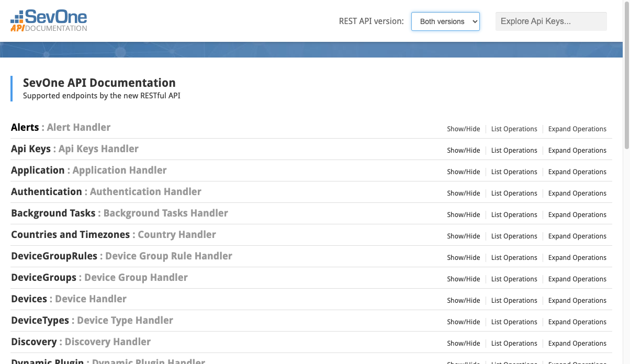Expand Operations for Background Tasks

577,214
